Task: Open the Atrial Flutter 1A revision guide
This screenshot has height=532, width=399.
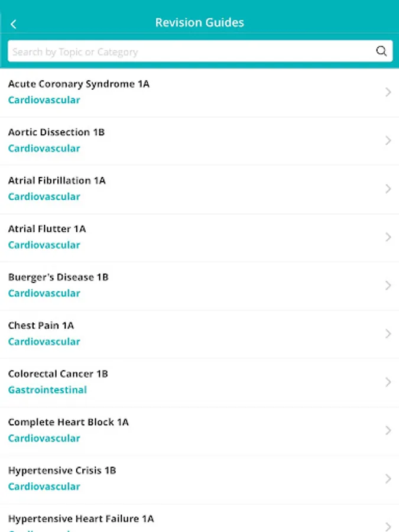Action: click(x=200, y=238)
